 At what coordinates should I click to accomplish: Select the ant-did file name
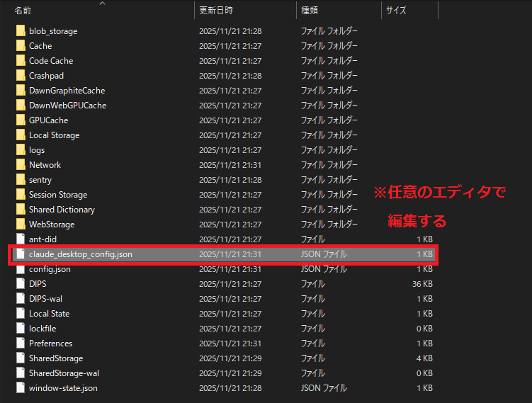click(x=43, y=239)
